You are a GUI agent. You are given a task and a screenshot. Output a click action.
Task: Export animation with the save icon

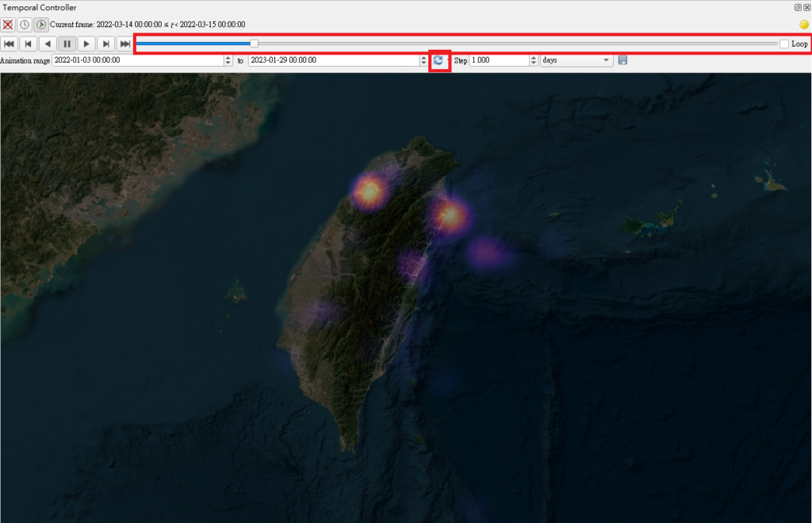point(622,60)
